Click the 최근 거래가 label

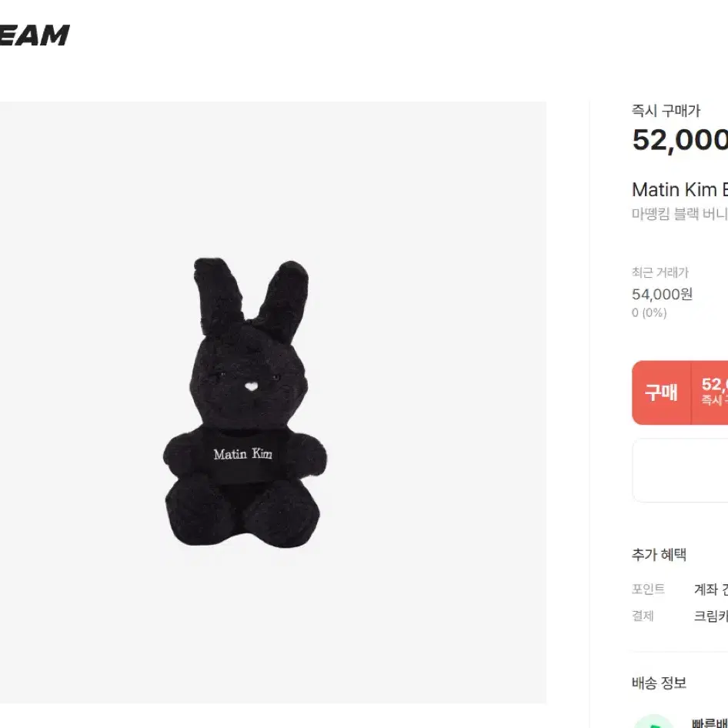pos(660,272)
